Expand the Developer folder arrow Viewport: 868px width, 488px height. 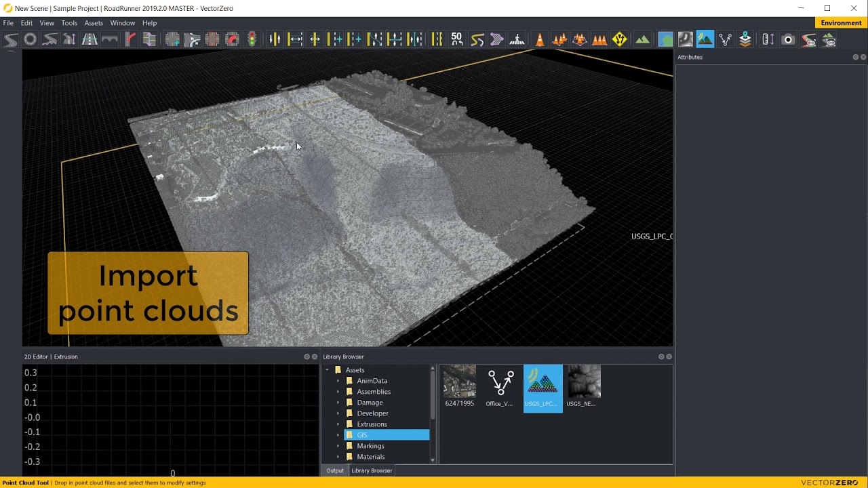point(338,413)
